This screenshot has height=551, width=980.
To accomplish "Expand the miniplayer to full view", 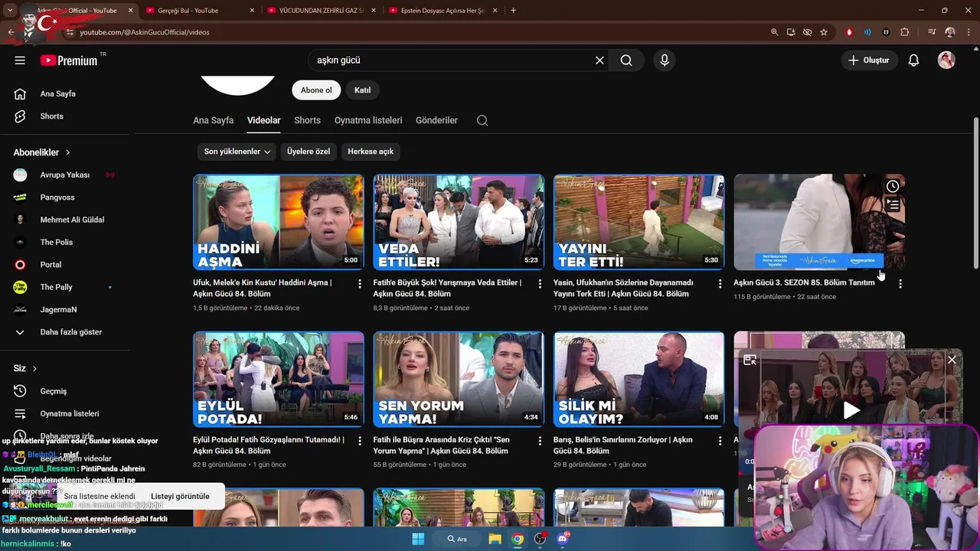I will 750,360.
